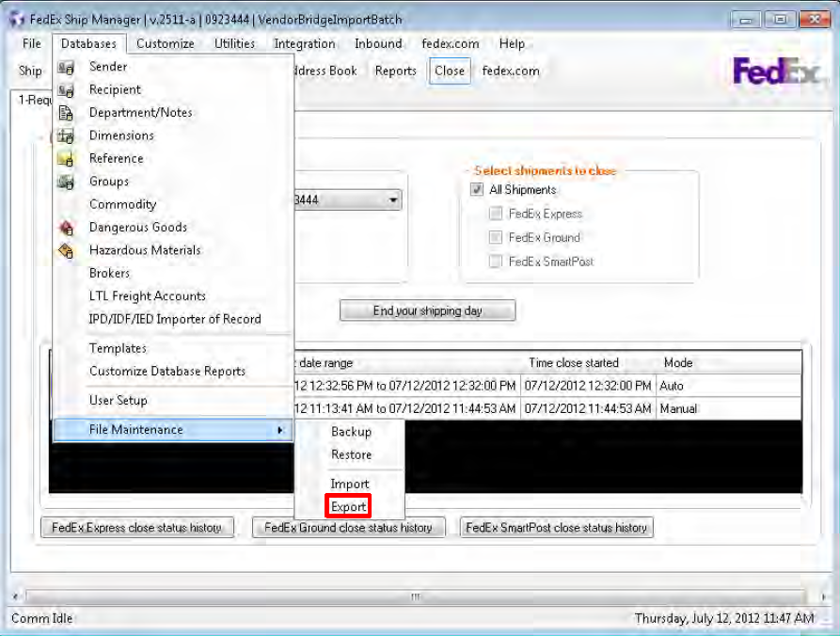The width and height of the screenshot is (840, 636).
Task: Expand the File Maintenance submenu arrow
Action: (x=280, y=430)
